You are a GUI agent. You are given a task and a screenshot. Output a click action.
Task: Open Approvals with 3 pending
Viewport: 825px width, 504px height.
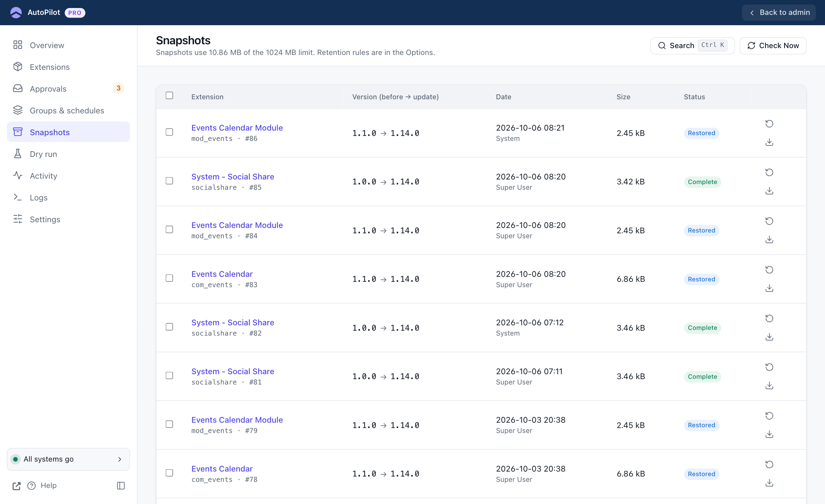click(x=68, y=89)
